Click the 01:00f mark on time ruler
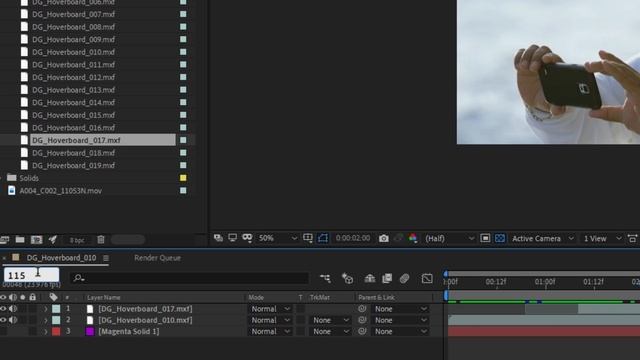This screenshot has width=640, height=360. point(545,282)
